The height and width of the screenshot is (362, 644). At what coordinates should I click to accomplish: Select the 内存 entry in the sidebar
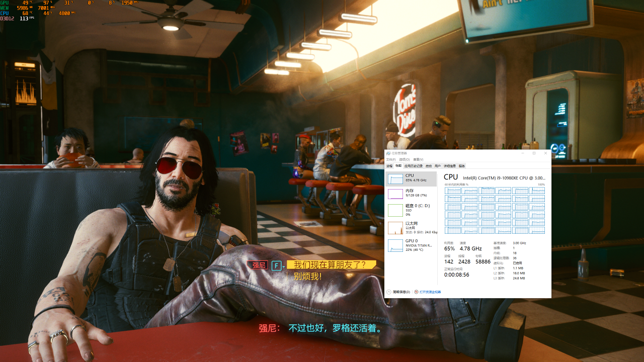click(x=411, y=194)
